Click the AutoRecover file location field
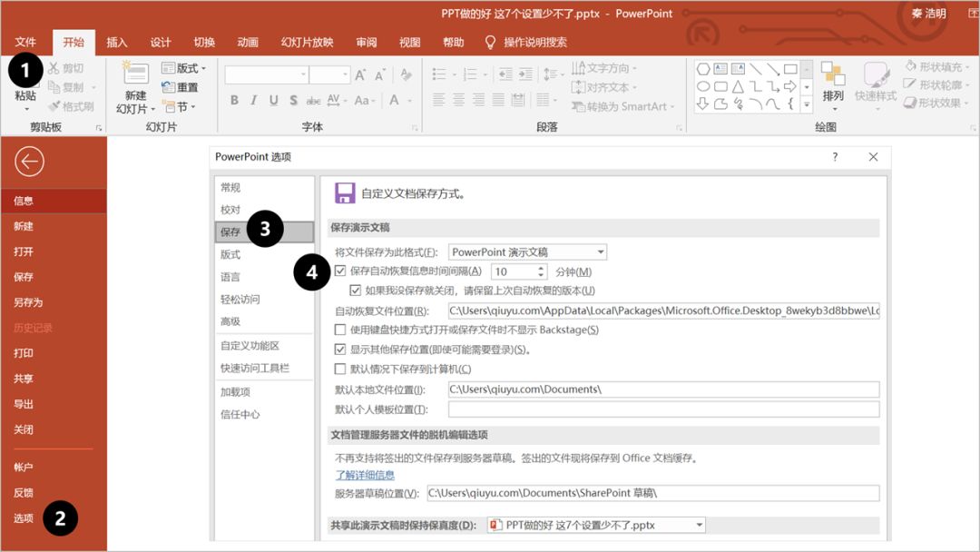The width and height of the screenshot is (980, 552). tap(663, 310)
